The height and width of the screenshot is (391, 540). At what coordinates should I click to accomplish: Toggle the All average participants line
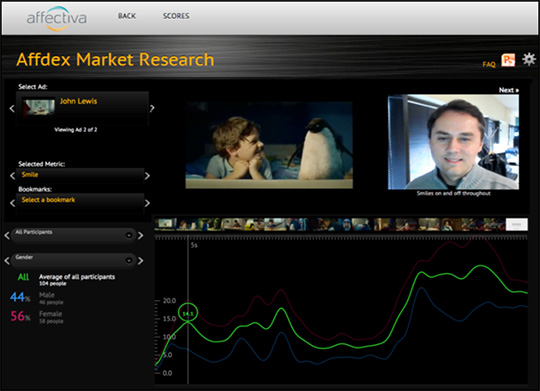tap(23, 277)
